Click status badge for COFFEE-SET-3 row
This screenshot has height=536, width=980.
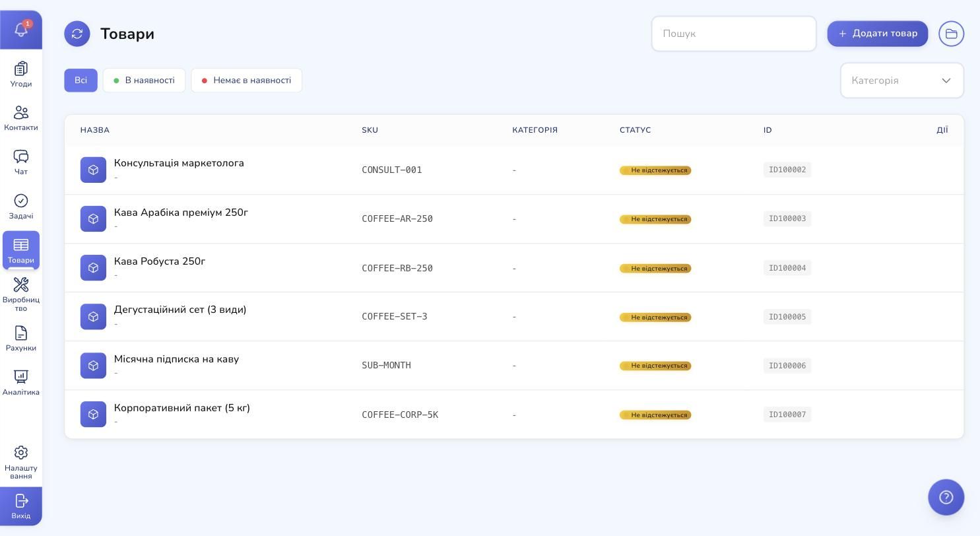(655, 317)
